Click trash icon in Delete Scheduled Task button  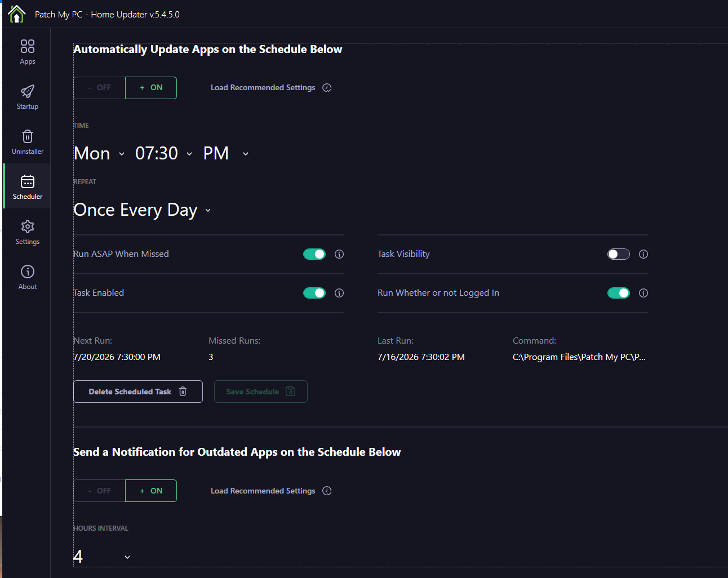coord(183,392)
